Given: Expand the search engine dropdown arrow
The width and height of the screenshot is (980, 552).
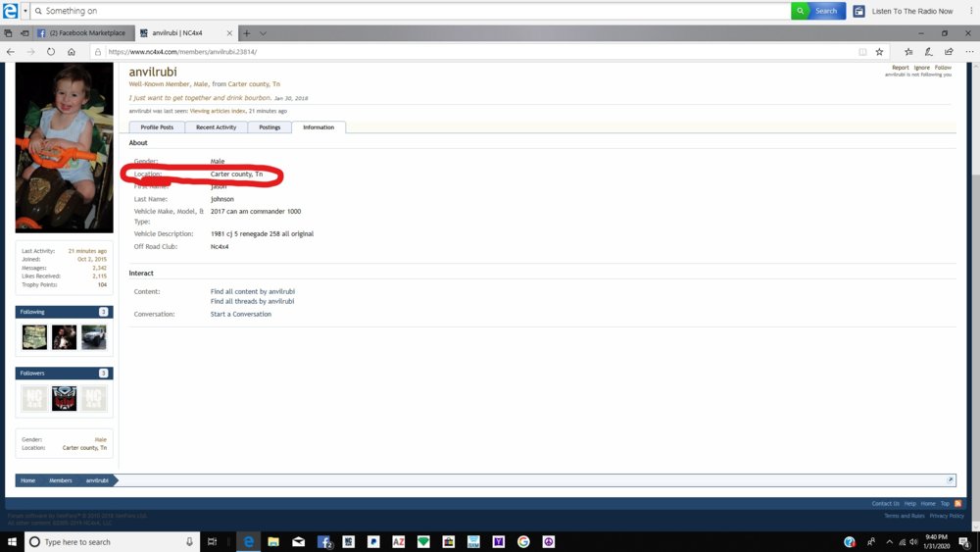Looking at the screenshot, I should (24, 11).
